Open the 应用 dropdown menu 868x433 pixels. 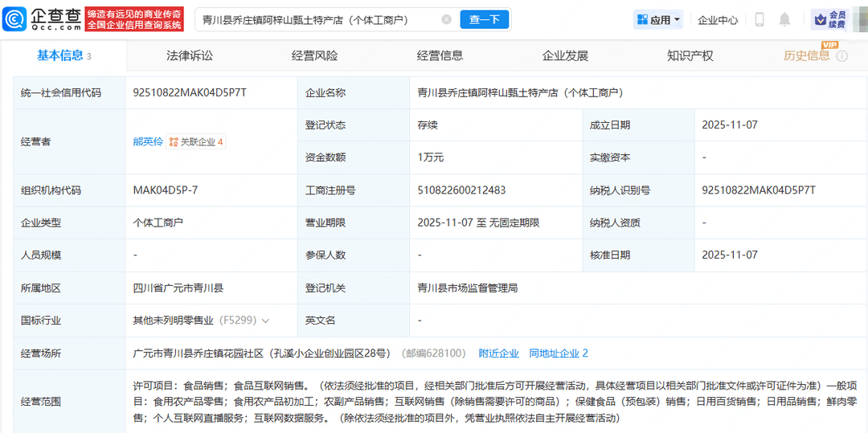658,20
